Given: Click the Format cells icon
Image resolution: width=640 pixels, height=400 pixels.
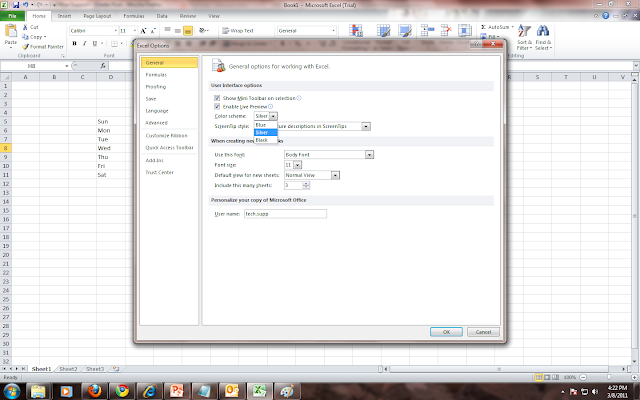Looking at the screenshot, I should tap(465, 31).
